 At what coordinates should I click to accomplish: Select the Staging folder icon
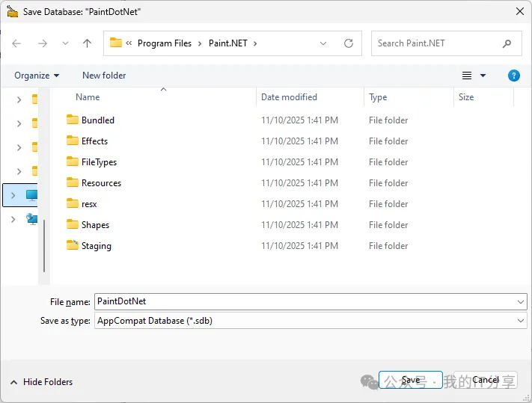[x=73, y=245]
